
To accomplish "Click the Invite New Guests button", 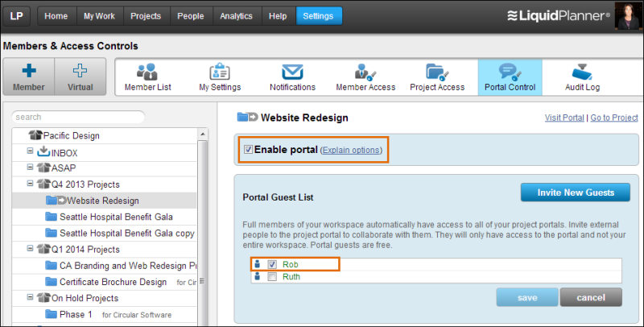I will coord(575,192).
